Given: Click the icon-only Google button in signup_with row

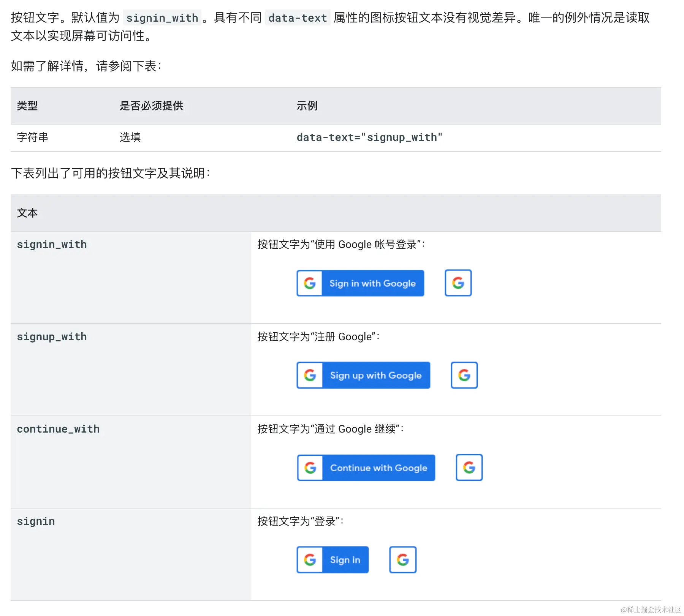Looking at the screenshot, I should click(464, 375).
